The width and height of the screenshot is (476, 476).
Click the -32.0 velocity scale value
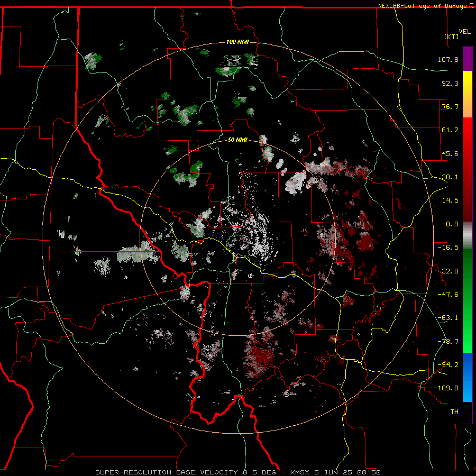448,271
